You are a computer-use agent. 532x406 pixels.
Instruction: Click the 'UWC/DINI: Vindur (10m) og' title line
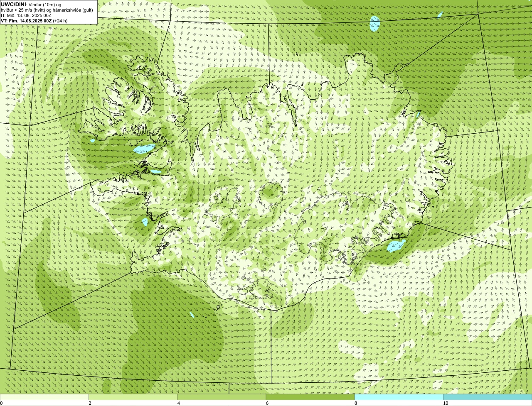coord(31,4)
